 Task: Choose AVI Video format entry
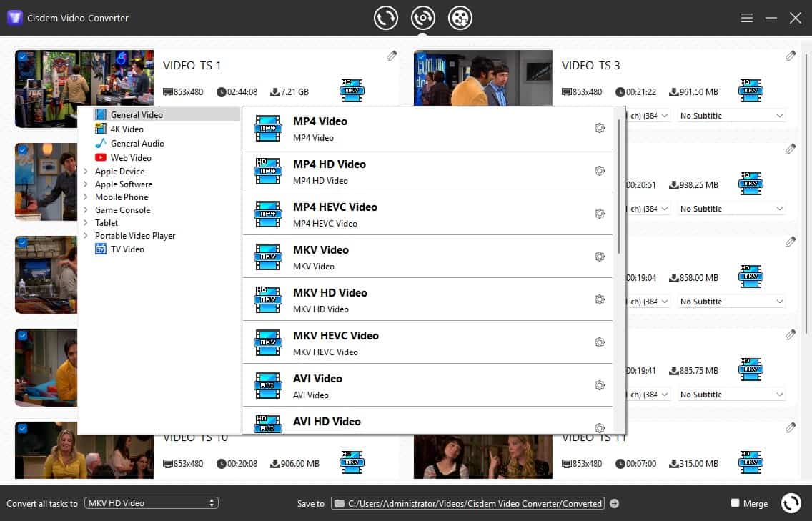point(427,385)
